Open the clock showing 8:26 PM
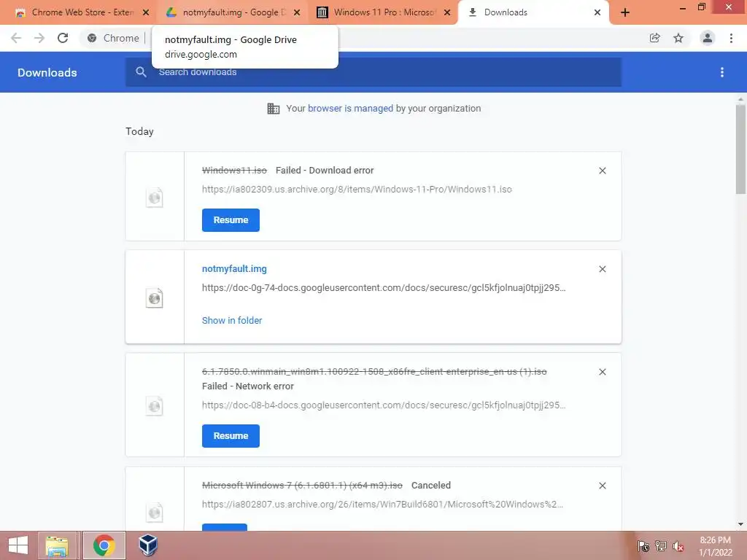This screenshot has height=560, width=747. pos(715,546)
